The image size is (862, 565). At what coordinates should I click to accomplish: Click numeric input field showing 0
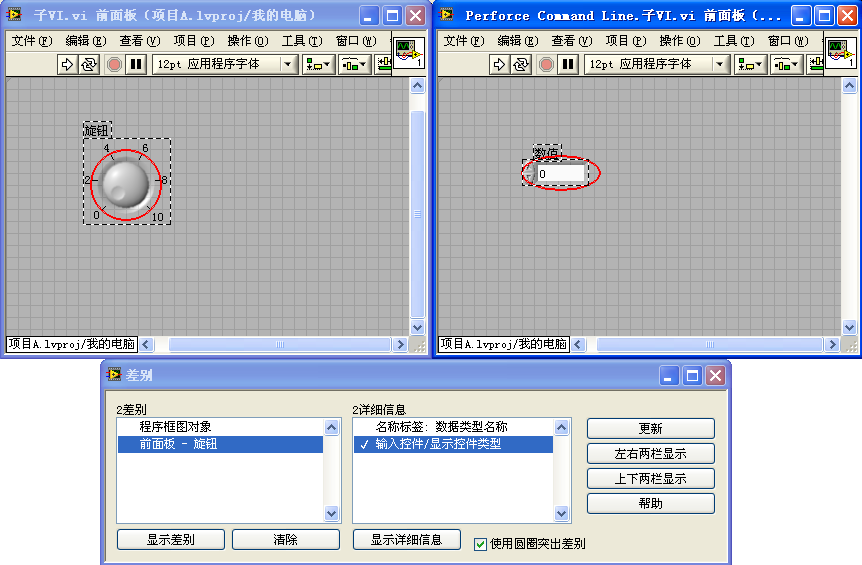click(561, 173)
